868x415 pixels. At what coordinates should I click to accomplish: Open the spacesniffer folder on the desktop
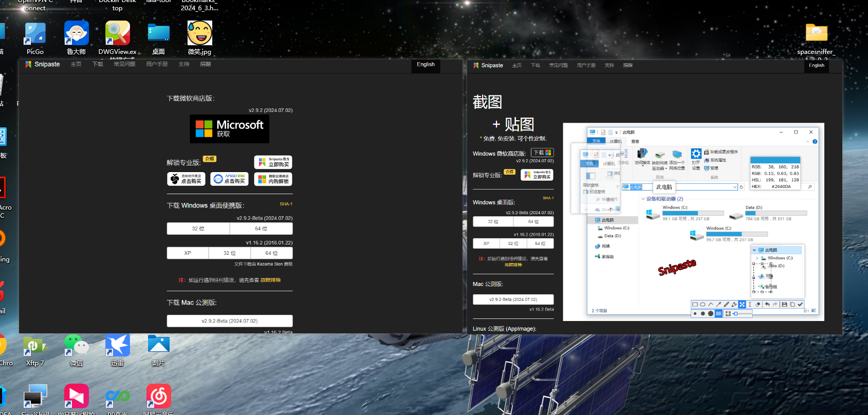click(x=816, y=34)
